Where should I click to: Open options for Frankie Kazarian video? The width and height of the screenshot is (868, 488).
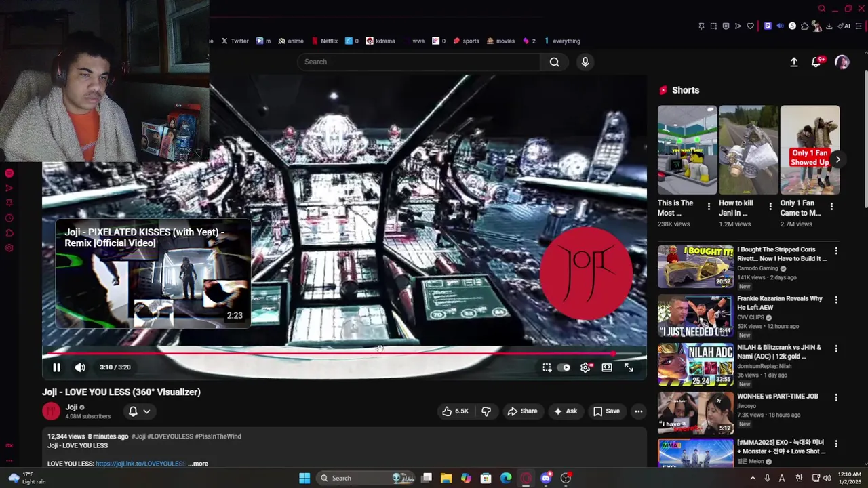click(x=835, y=300)
